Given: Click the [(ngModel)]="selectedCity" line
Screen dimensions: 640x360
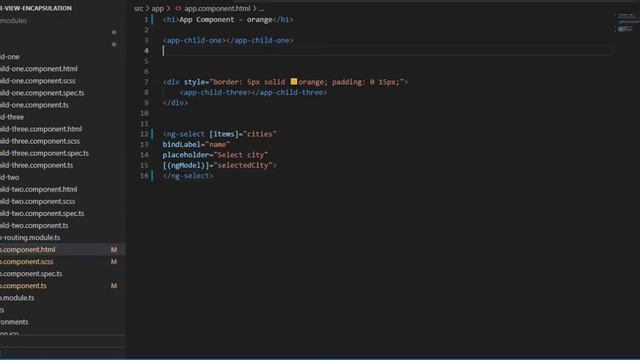Looking at the screenshot, I should pyautogui.click(x=219, y=165).
